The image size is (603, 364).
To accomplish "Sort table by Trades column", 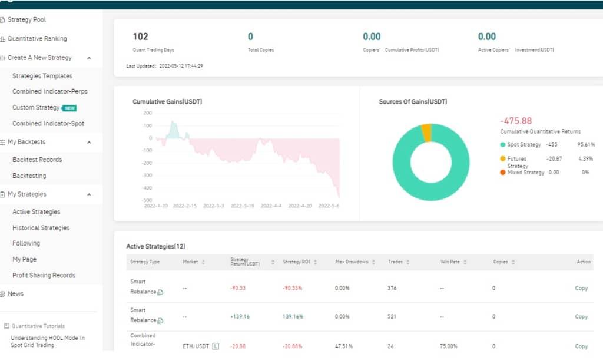I will pos(407,262).
